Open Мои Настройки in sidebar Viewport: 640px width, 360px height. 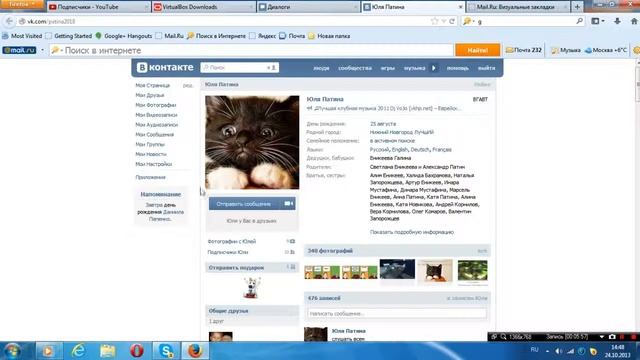153,164
